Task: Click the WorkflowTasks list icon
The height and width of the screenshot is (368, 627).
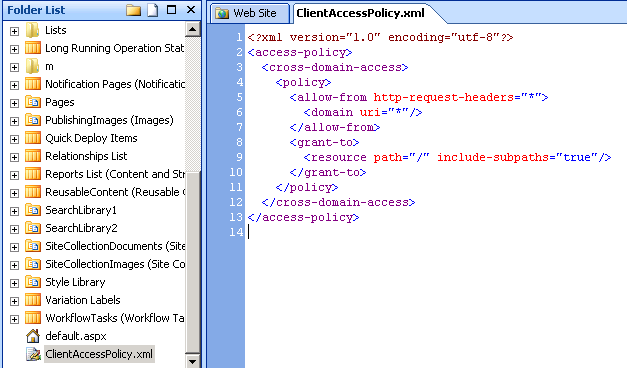Action: (32, 318)
